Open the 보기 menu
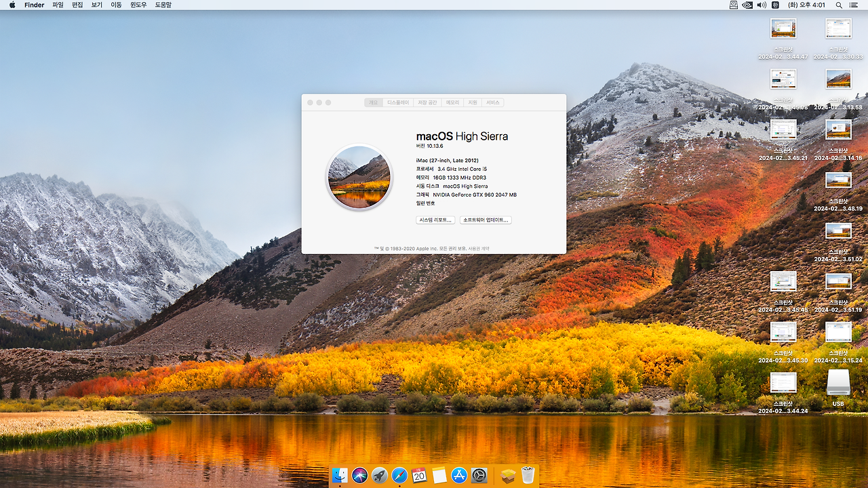The width and height of the screenshot is (868, 488). [x=97, y=5]
